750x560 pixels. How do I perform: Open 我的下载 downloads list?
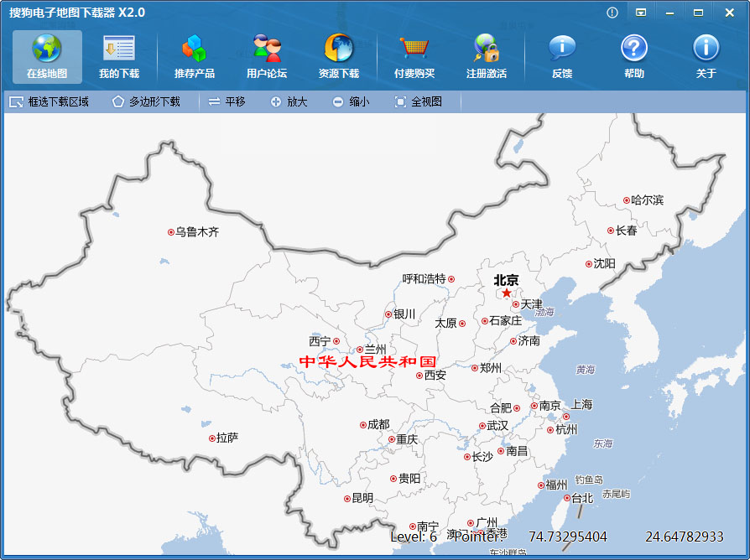coord(119,56)
